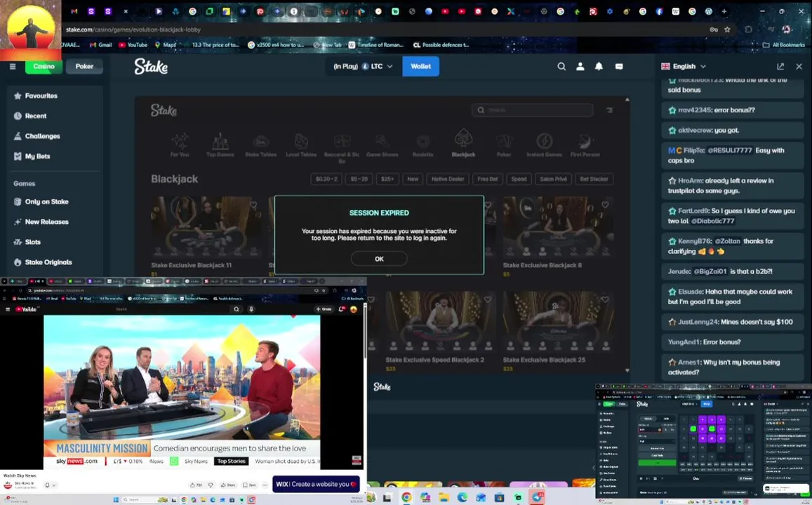This screenshot has height=505, width=812.
Task: Open Telegram from the taskbar
Action: pos(536,497)
